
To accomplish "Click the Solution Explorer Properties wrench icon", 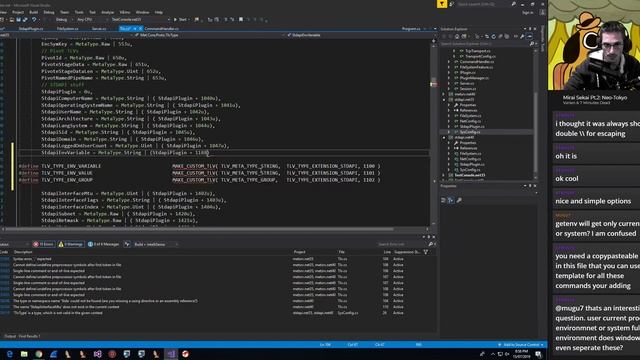I will 522,36.
